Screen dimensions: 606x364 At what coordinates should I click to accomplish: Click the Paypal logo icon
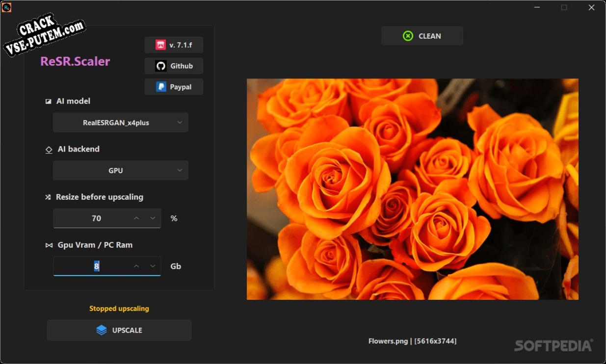point(161,87)
